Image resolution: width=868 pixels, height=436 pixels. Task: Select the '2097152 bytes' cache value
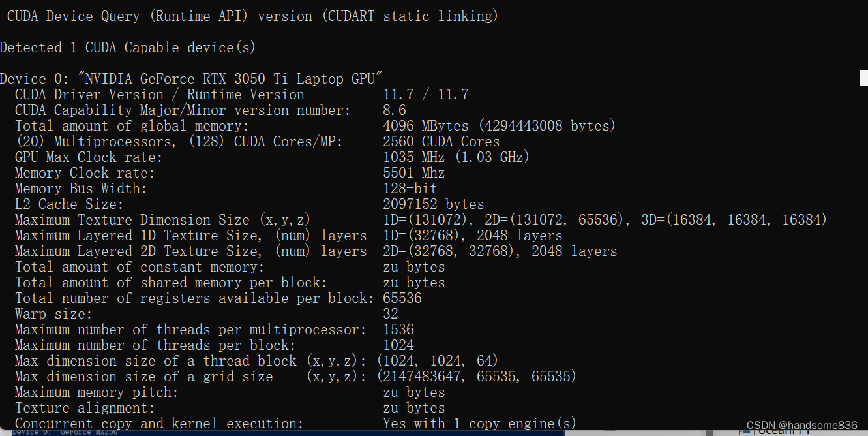coord(434,204)
